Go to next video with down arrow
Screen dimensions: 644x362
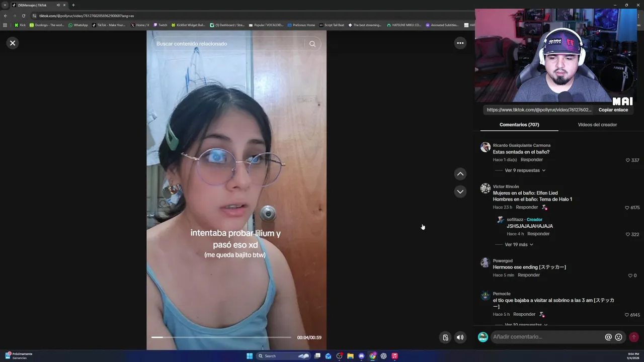[460, 192]
